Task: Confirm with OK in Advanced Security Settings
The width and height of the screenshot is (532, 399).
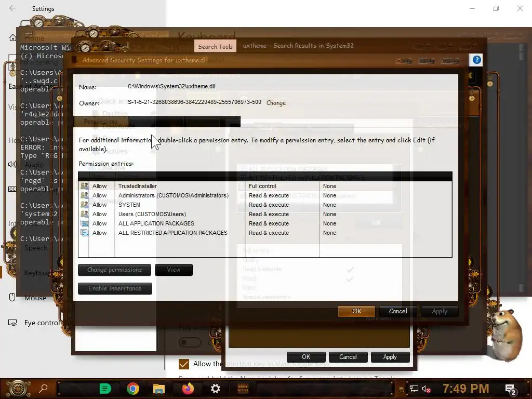Action: coord(356,311)
